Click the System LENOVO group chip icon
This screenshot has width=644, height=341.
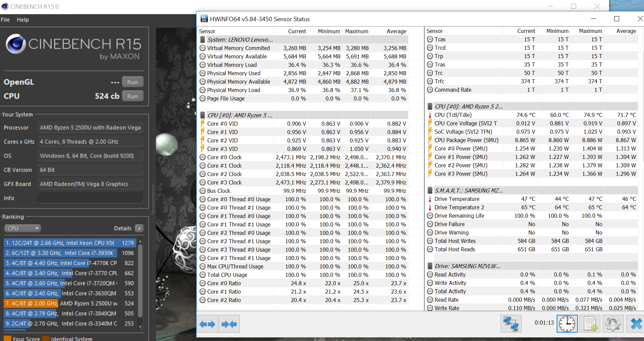202,40
